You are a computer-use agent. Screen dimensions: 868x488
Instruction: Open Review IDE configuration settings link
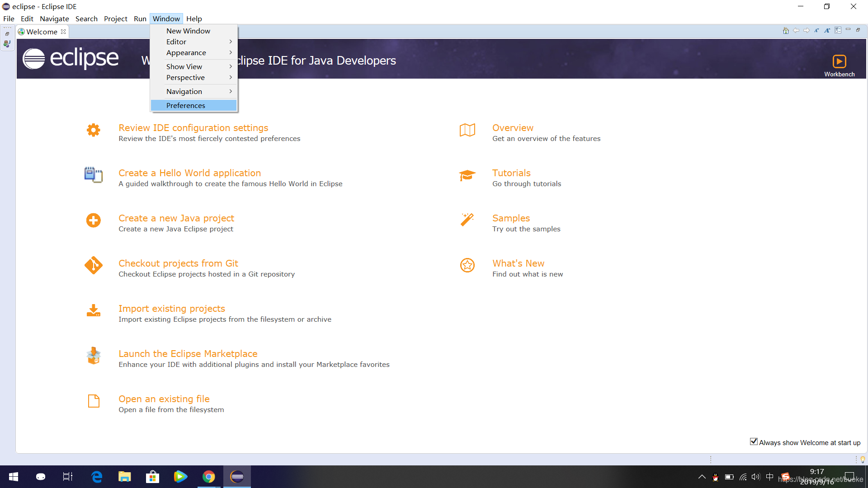[193, 128]
